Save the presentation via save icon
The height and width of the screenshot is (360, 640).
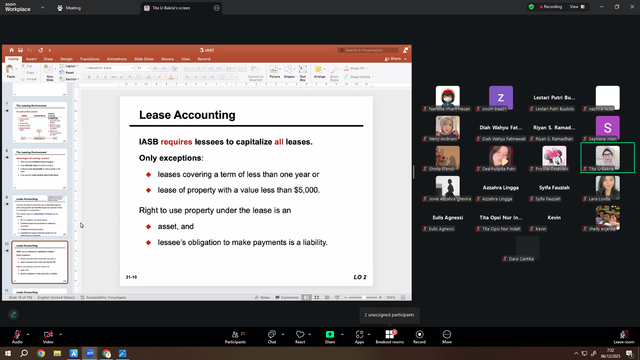click(x=20, y=50)
